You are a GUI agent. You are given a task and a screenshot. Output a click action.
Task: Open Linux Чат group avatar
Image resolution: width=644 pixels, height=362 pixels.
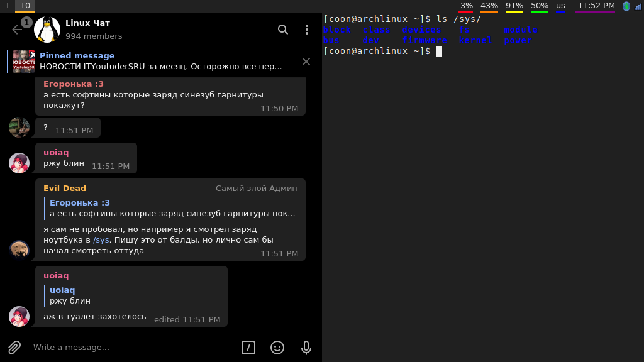tap(47, 30)
